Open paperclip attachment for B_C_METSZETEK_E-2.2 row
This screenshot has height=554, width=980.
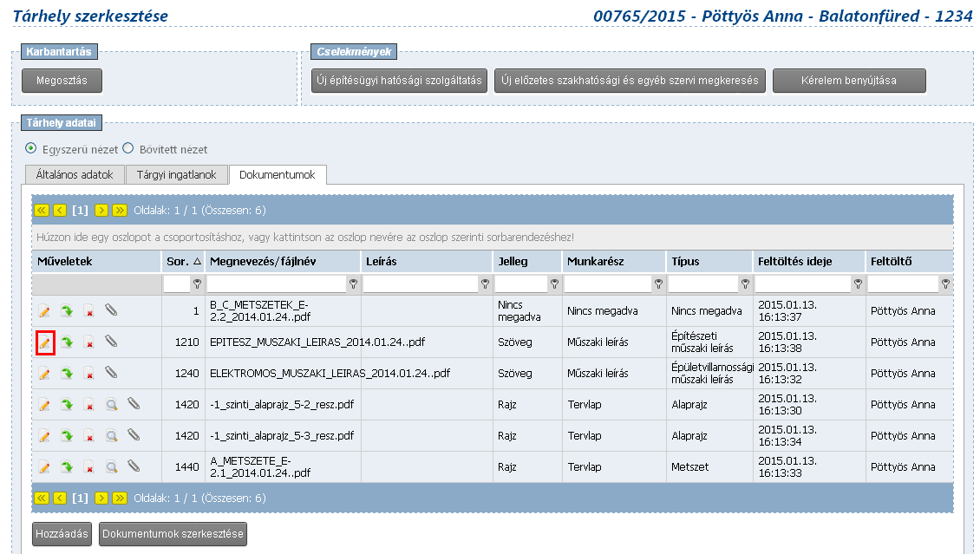tap(111, 310)
